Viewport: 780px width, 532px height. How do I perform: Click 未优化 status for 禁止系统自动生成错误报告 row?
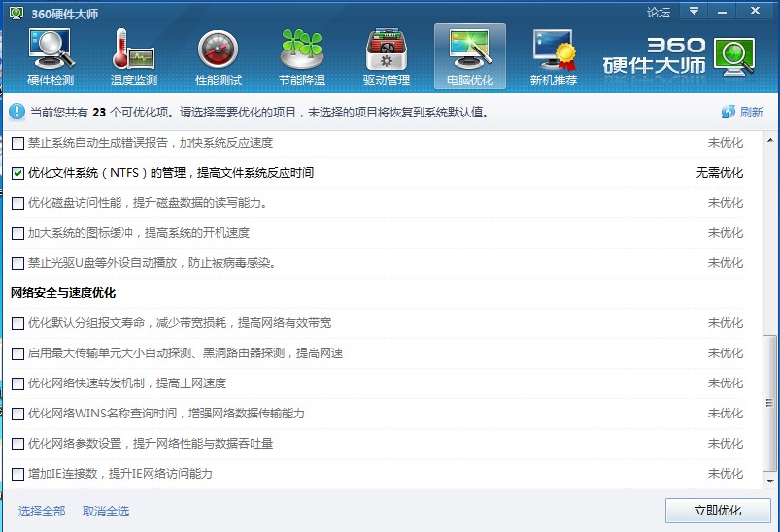point(726,143)
